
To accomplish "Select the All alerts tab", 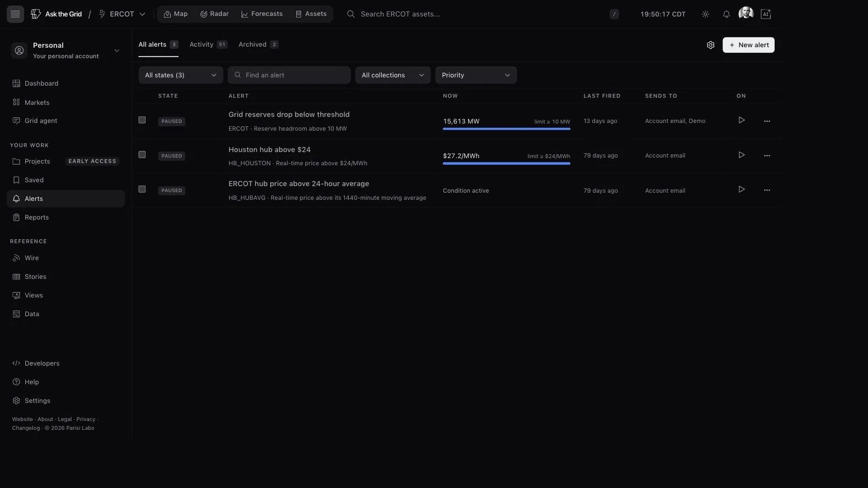I will (x=158, y=44).
